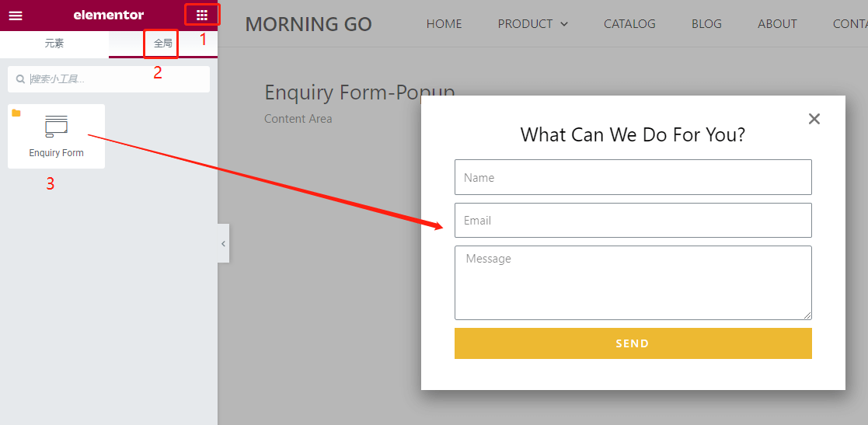The width and height of the screenshot is (868, 425).
Task: Click the MORNING GO site title
Action: point(309,24)
